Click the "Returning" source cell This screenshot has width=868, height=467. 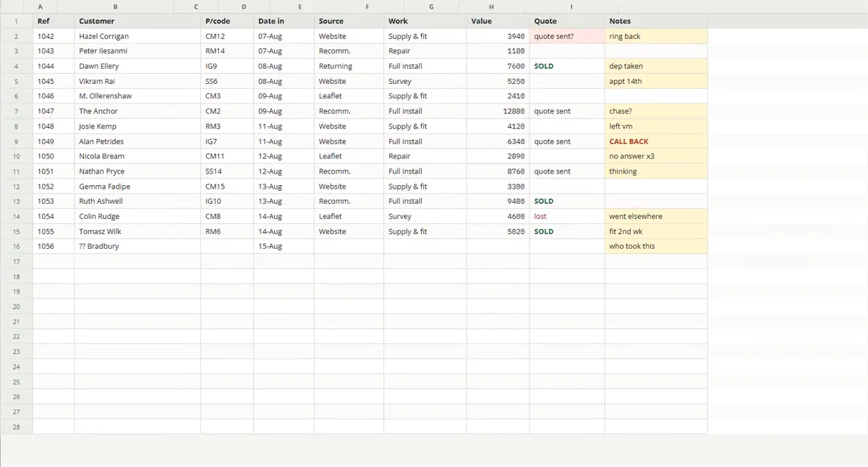(x=349, y=66)
